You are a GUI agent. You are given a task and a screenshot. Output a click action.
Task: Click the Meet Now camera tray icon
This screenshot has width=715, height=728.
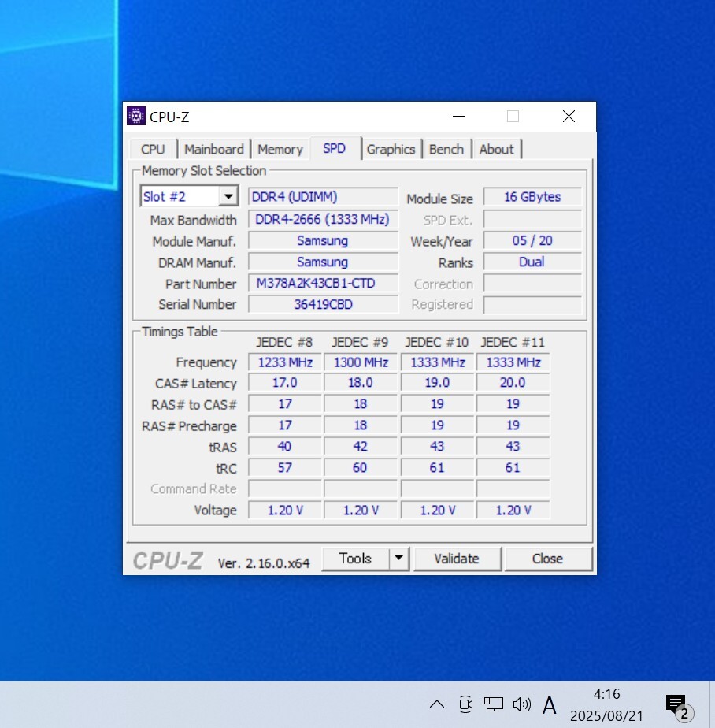(x=465, y=704)
